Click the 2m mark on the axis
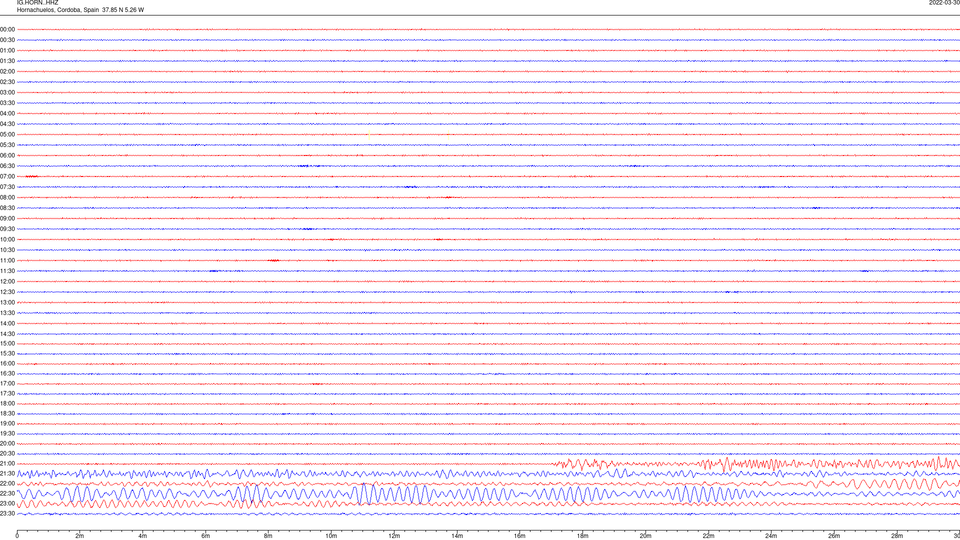Image resolution: width=960 pixels, height=540 pixels. tap(80, 536)
